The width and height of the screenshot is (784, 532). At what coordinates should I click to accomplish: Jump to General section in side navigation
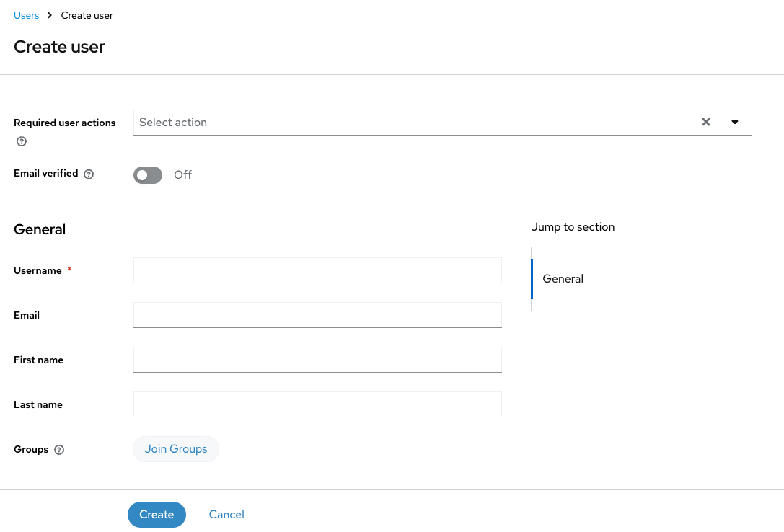pos(563,279)
